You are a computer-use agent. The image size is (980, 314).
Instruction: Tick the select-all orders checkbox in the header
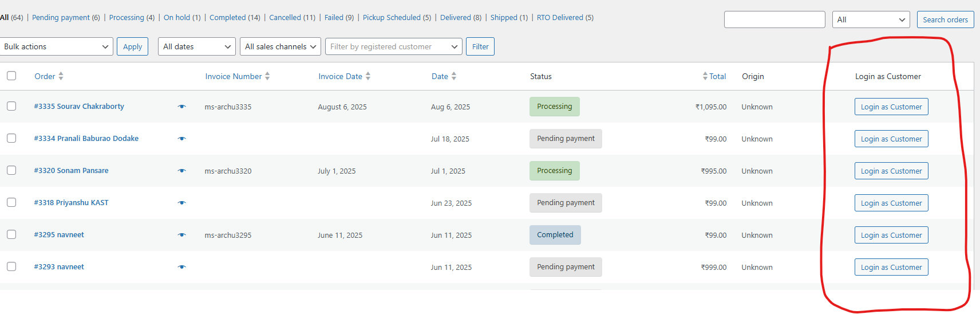click(x=11, y=76)
